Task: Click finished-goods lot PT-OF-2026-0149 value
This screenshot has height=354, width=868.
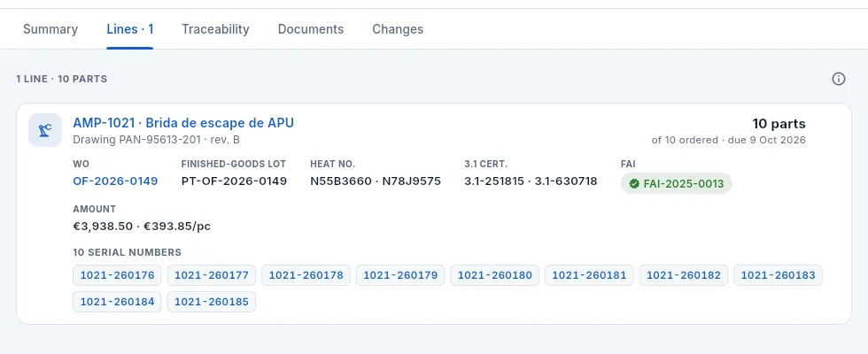Action: (234, 181)
